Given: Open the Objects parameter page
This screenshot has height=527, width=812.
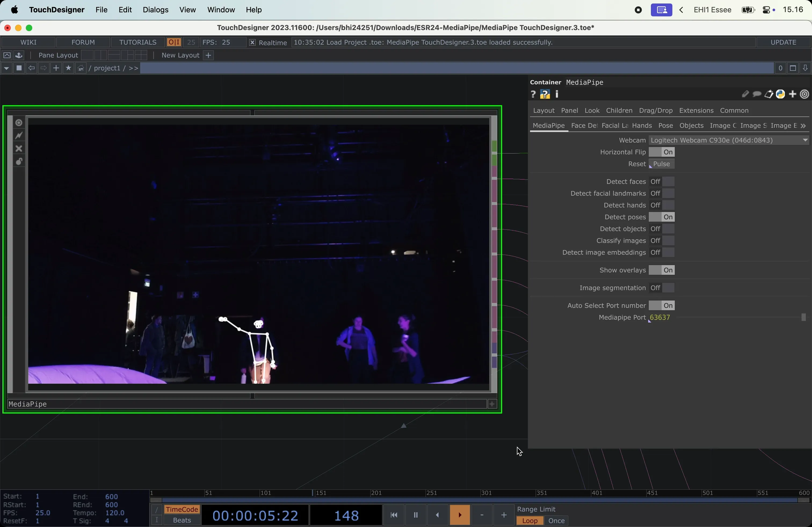Looking at the screenshot, I should (x=691, y=126).
